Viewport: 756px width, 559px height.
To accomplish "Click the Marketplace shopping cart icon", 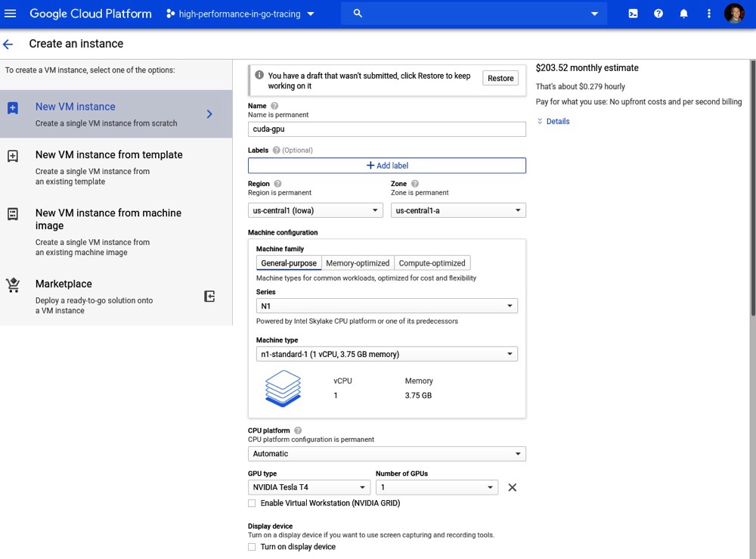I will [13, 285].
